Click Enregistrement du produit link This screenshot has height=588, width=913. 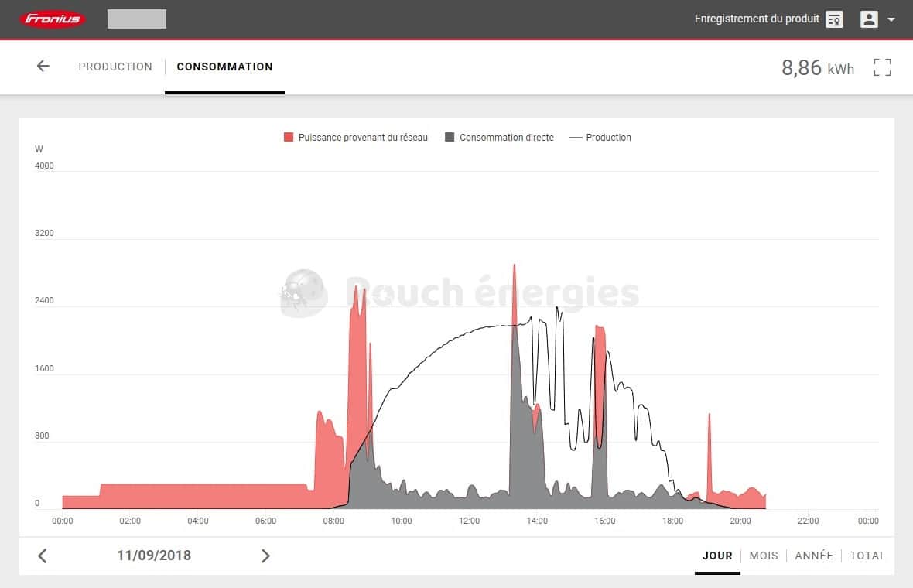pyautogui.click(x=756, y=19)
